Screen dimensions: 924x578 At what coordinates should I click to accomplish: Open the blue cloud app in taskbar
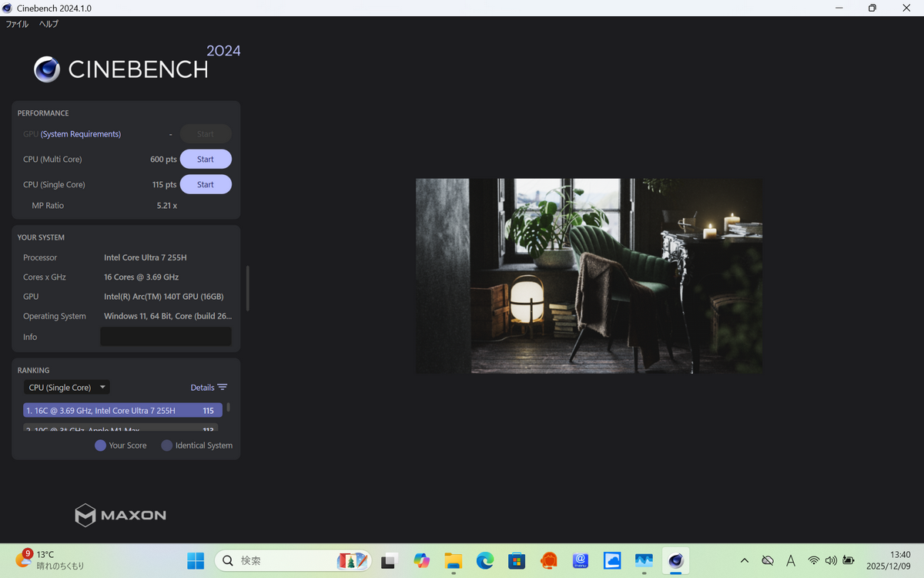click(x=612, y=561)
